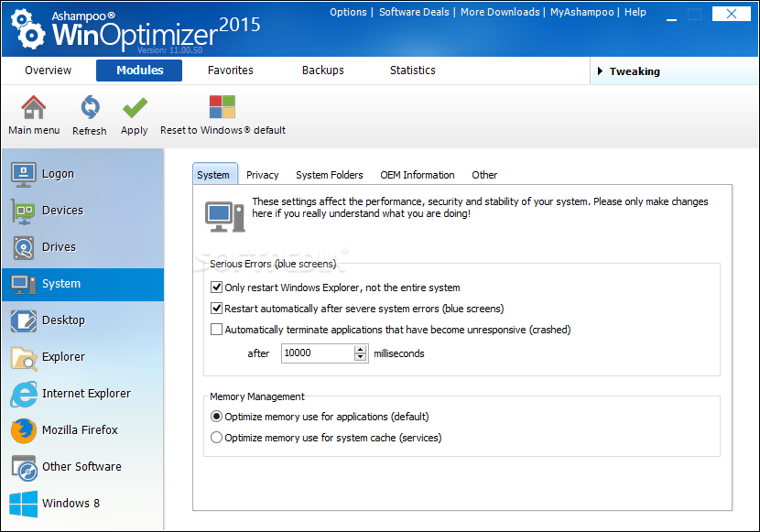Select the System settings tab

[x=213, y=175]
